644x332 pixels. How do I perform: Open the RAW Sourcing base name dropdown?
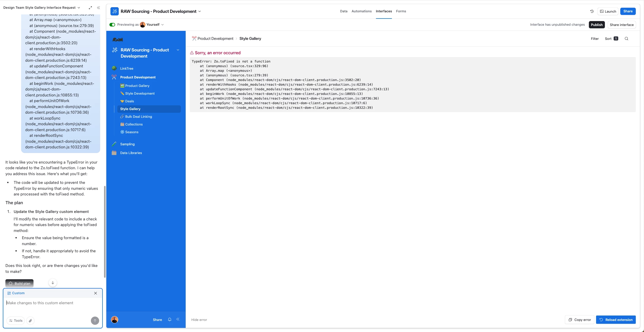pos(200,11)
